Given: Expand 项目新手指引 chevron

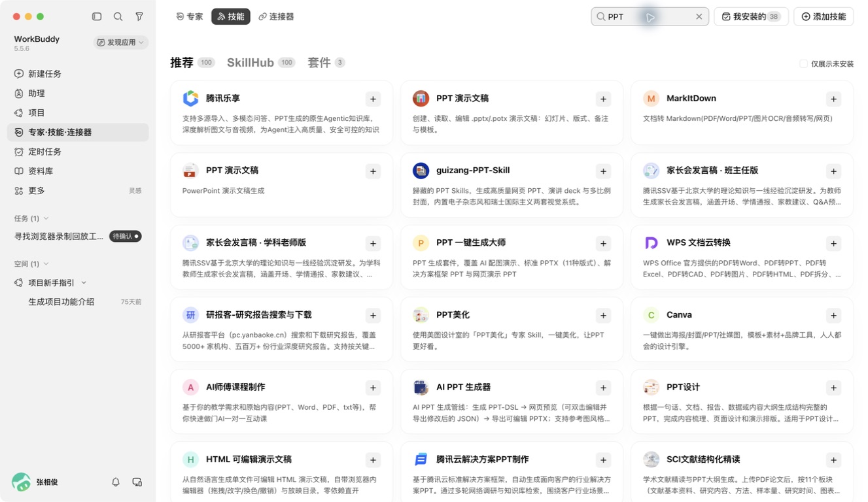Looking at the screenshot, I should point(84,283).
